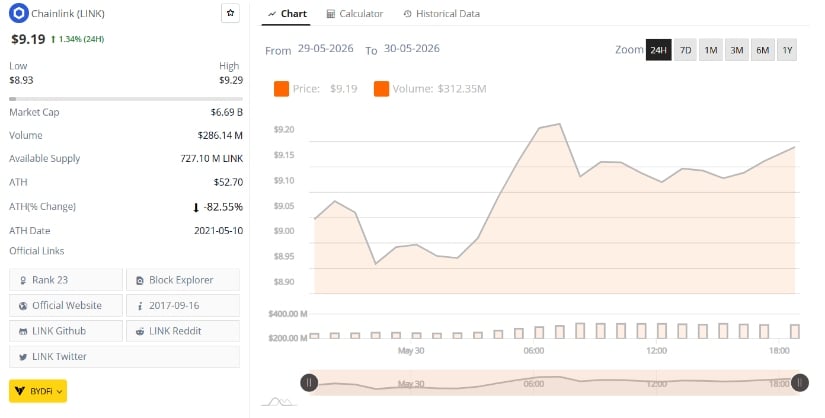The height and width of the screenshot is (418, 825).
Task: Select the 7D zoom range
Action: pos(686,50)
